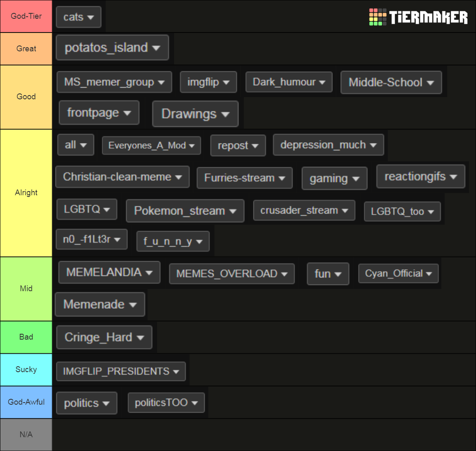Expand the MEMELANDIA dropdown

[x=109, y=272]
